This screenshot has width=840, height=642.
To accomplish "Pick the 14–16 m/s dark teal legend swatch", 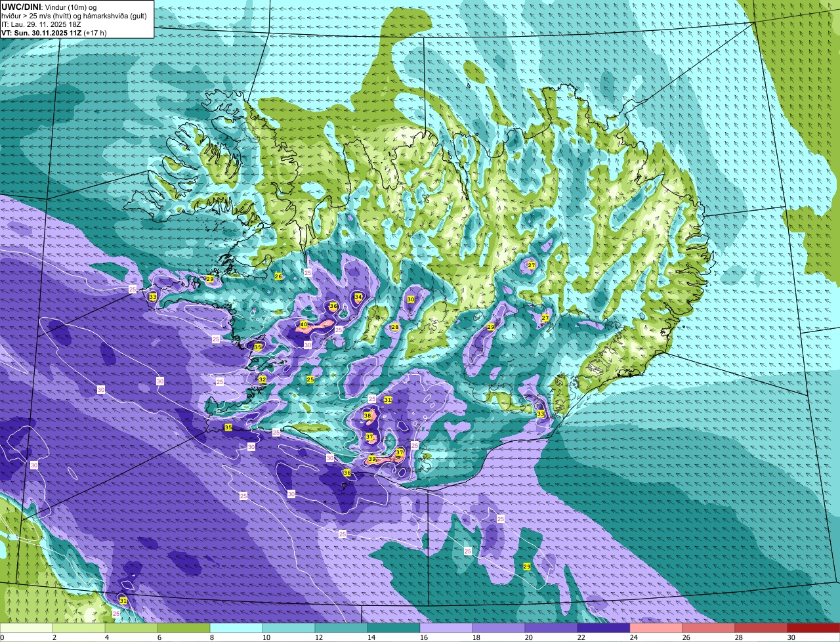I will [x=394, y=628].
